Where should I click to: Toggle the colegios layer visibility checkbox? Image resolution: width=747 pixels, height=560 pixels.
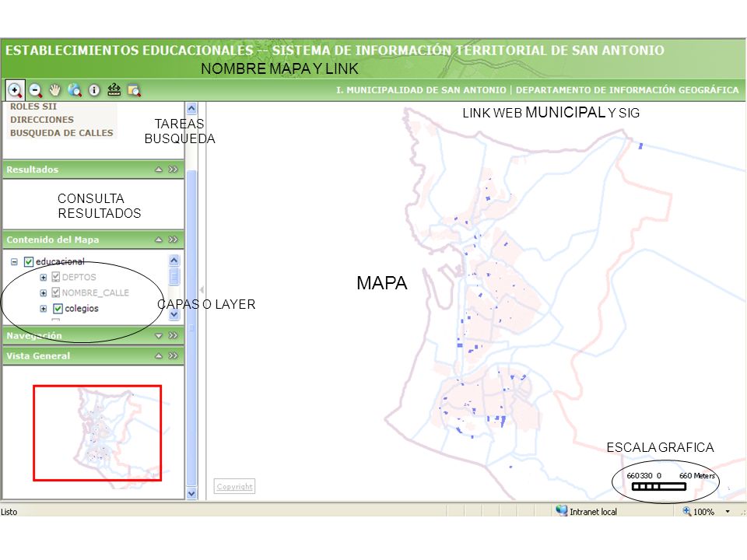click(x=58, y=309)
